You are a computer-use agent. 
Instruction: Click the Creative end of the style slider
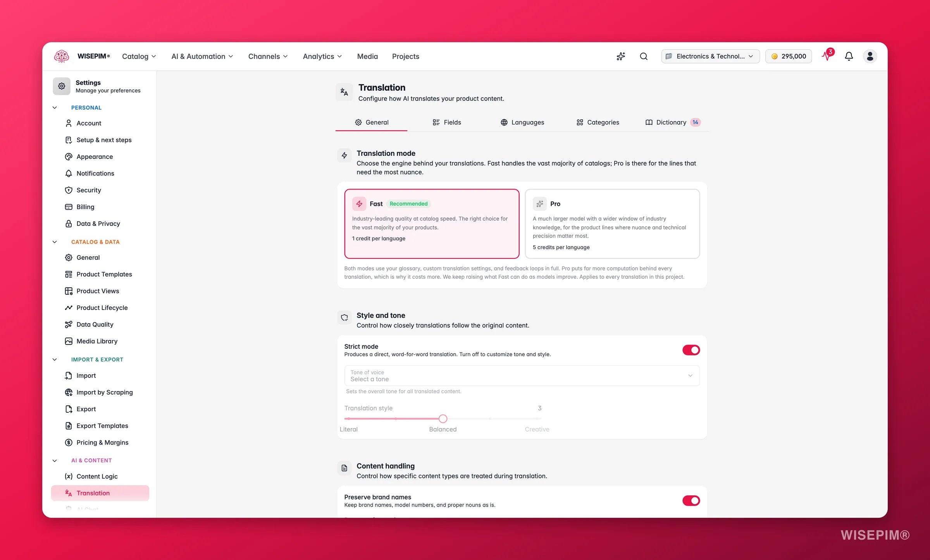(537, 429)
